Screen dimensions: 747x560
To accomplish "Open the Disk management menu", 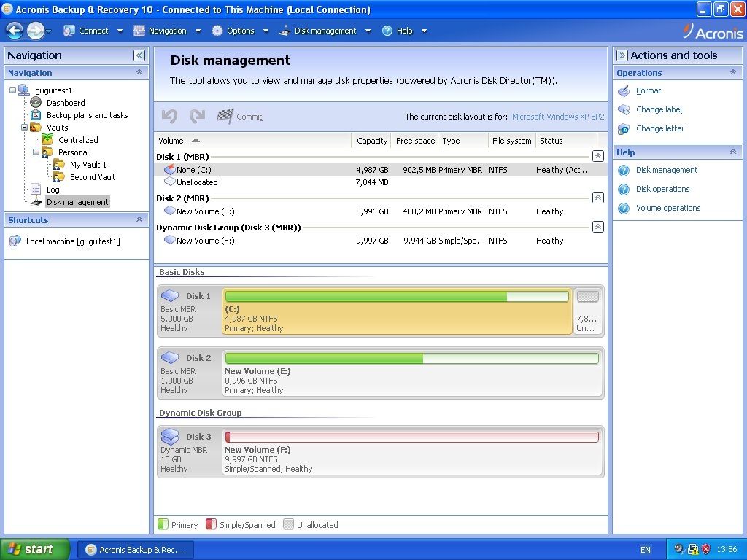I will coord(325,31).
